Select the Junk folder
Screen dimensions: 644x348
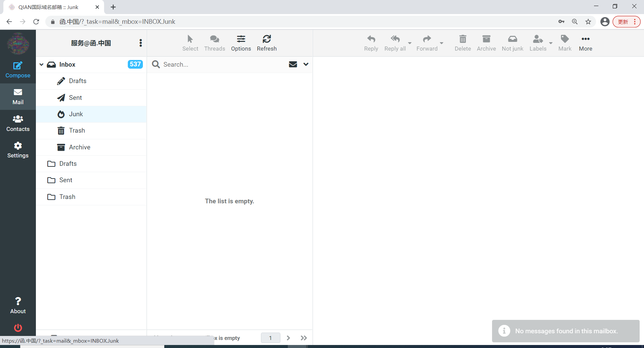click(x=91, y=114)
